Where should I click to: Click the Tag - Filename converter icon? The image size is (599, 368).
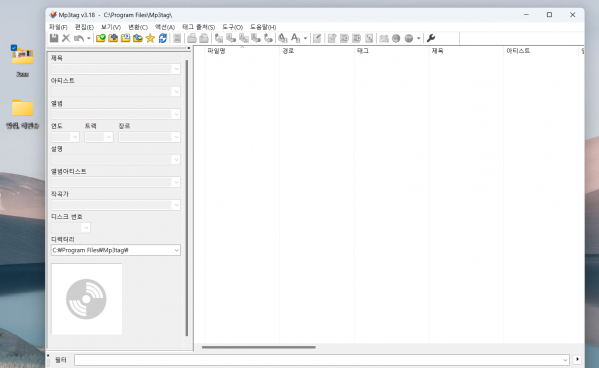tap(219, 38)
